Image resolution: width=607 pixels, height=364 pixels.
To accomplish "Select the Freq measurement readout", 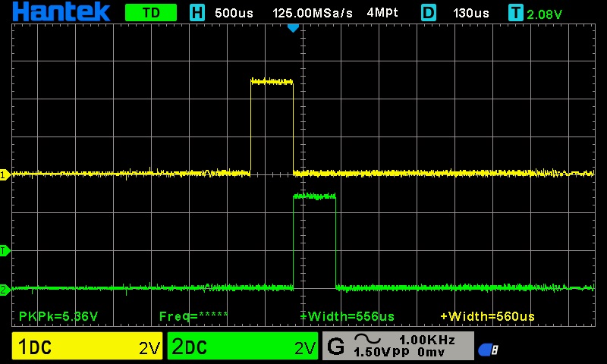I will (193, 315).
